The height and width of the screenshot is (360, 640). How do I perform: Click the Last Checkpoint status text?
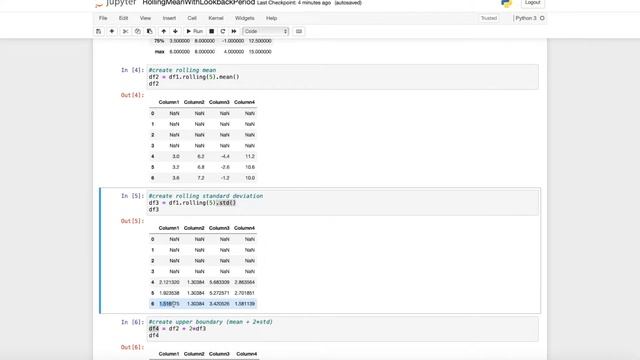[x=294, y=3]
